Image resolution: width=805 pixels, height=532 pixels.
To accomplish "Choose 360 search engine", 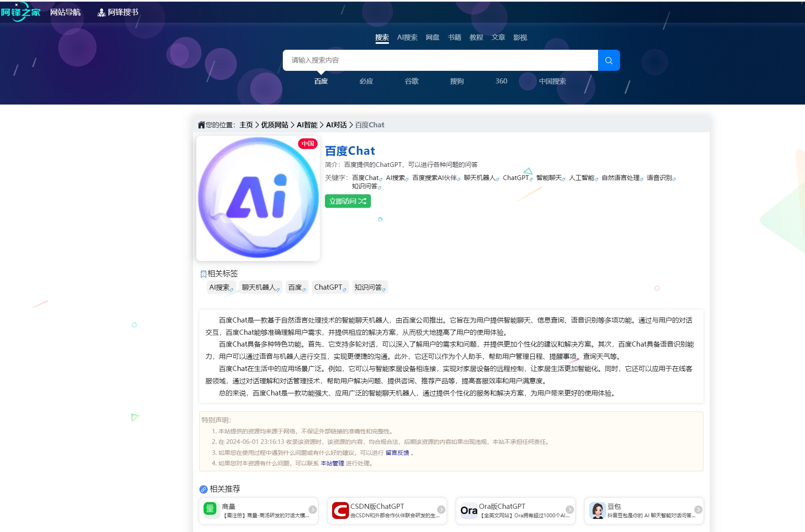I will click(501, 81).
